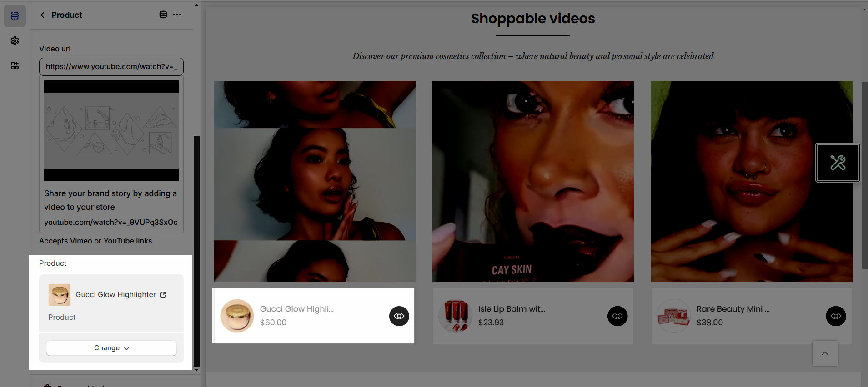The image size is (868, 387).
Task: Click the $60.00 price text
Action: click(273, 322)
